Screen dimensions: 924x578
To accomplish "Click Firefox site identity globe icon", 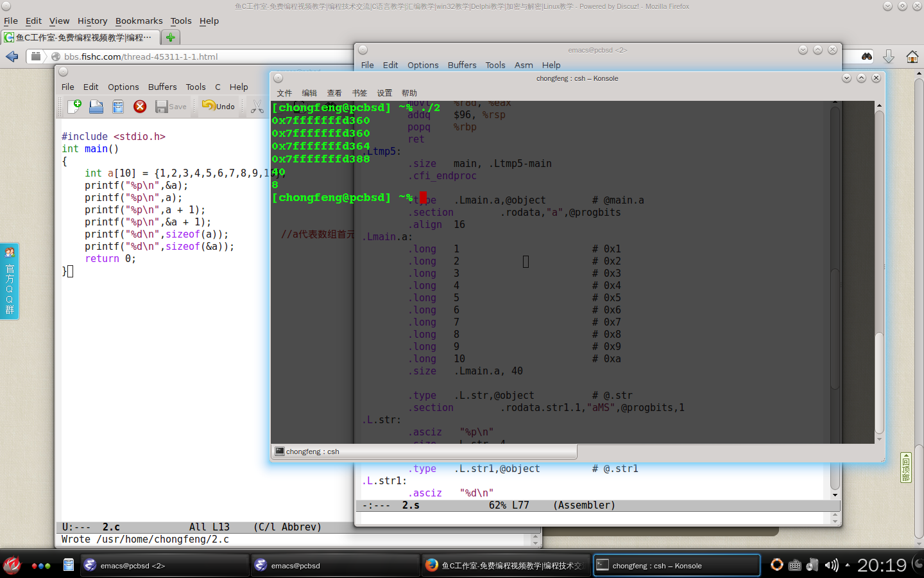I will click(x=56, y=57).
